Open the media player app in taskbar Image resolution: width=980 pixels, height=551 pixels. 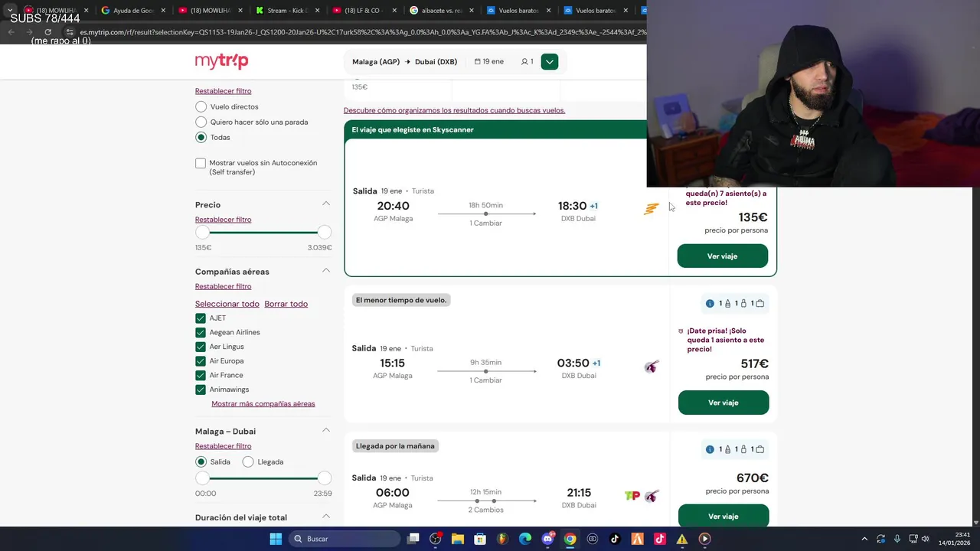coord(704,539)
